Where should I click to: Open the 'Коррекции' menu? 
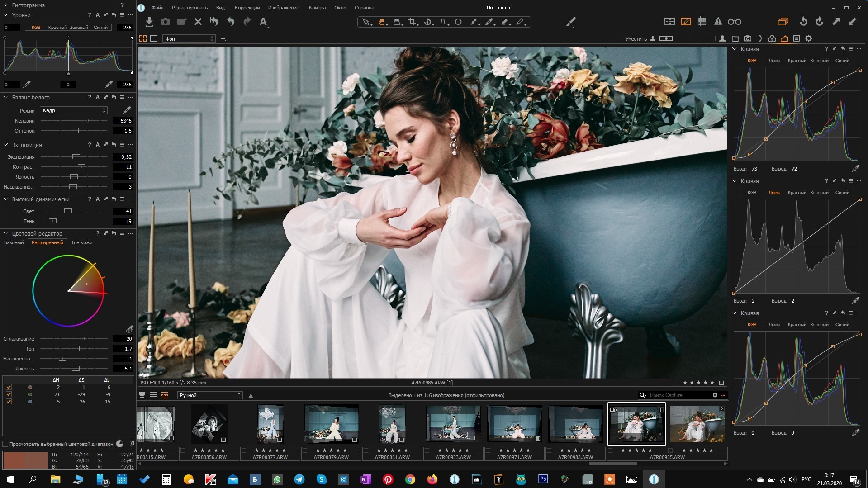pyautogui.click(x=247, y=8)
